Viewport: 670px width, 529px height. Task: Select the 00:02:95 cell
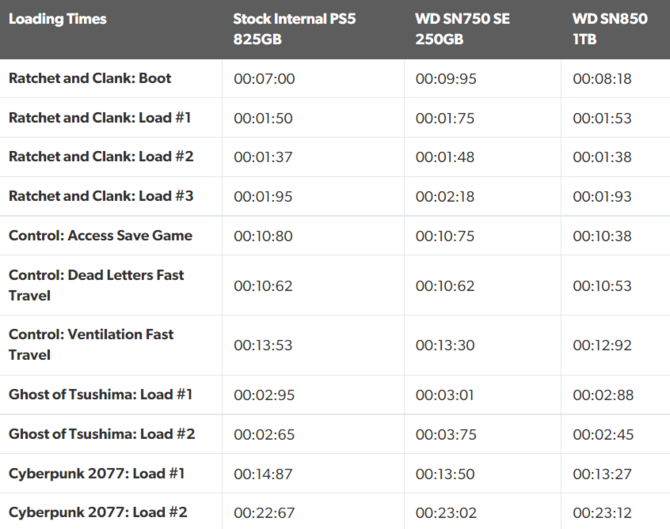pos(264,395)
